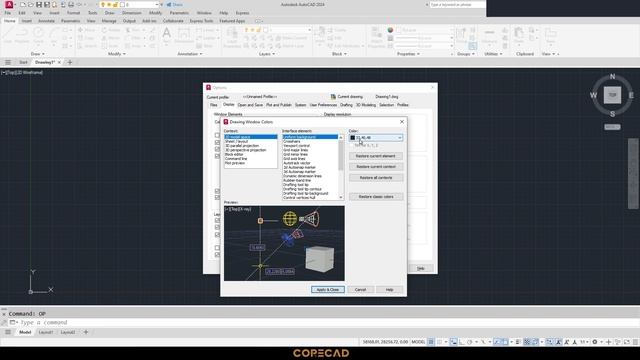This screenshot has width=640, height=360.
Task: Expand the Annotation panel title dropdown
Action: (x=189, y=54)
